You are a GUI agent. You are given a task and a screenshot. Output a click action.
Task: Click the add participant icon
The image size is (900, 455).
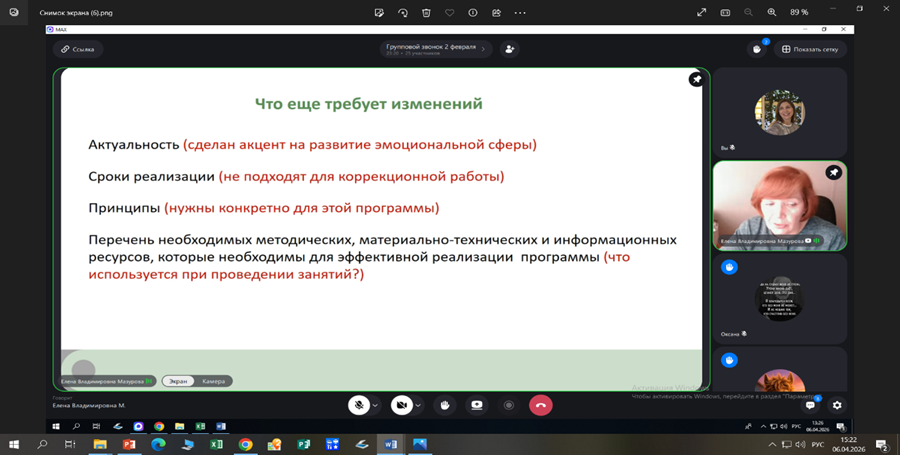pos(510,49)
